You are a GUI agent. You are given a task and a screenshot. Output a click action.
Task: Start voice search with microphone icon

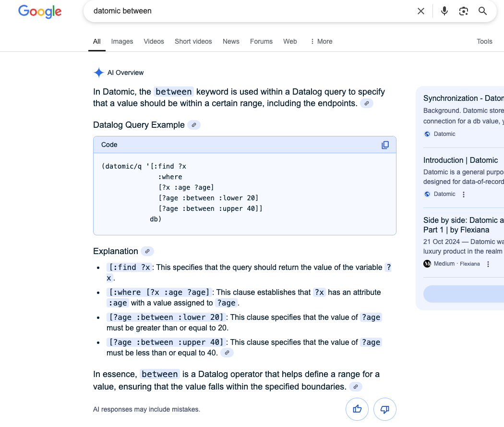pos(444,11)
